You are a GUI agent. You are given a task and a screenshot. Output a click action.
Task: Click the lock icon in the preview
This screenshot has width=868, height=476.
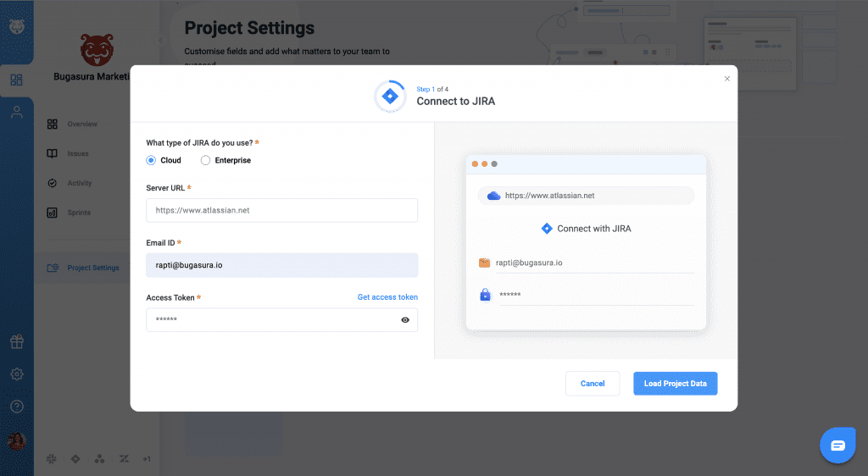pos(485,295)
